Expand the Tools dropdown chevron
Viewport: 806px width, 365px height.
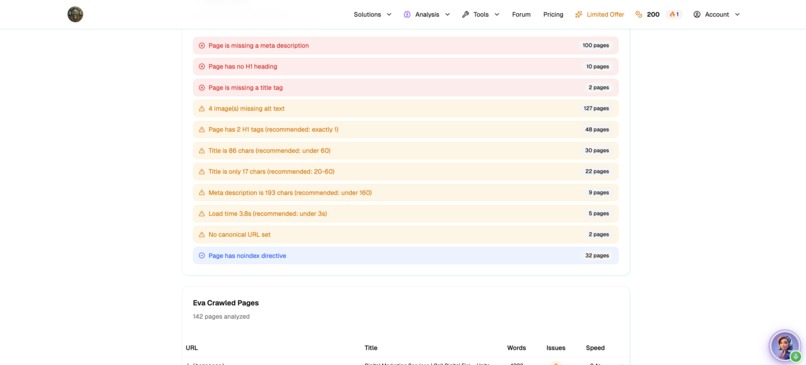(497, 14)
